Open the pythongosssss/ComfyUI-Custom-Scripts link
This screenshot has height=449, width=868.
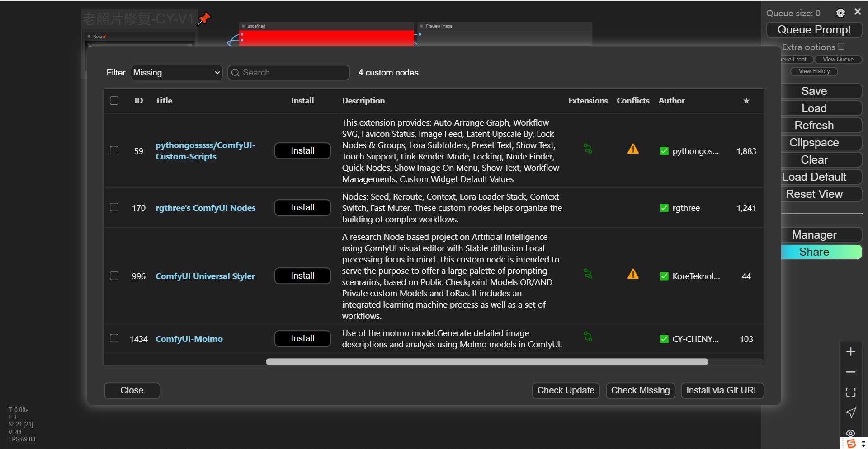205,151
